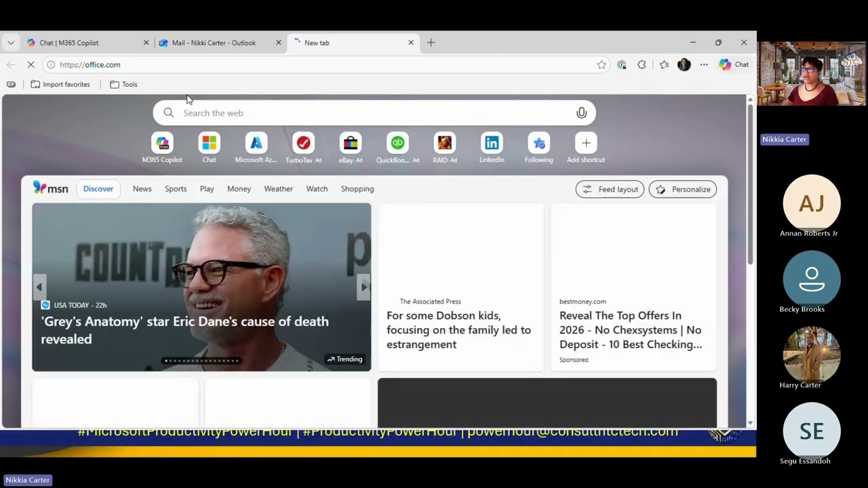
Task: Open the TurboTax shortcut tile
Action: pos(303,148)
